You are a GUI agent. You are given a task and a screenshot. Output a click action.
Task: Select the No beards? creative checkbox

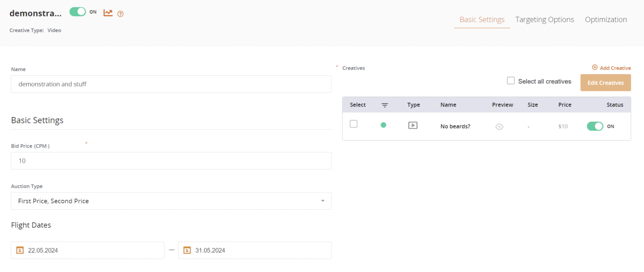[x=353, y=124]
